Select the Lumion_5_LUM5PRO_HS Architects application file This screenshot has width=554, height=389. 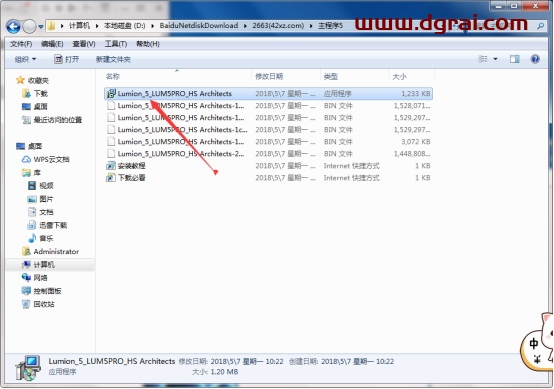269,94
